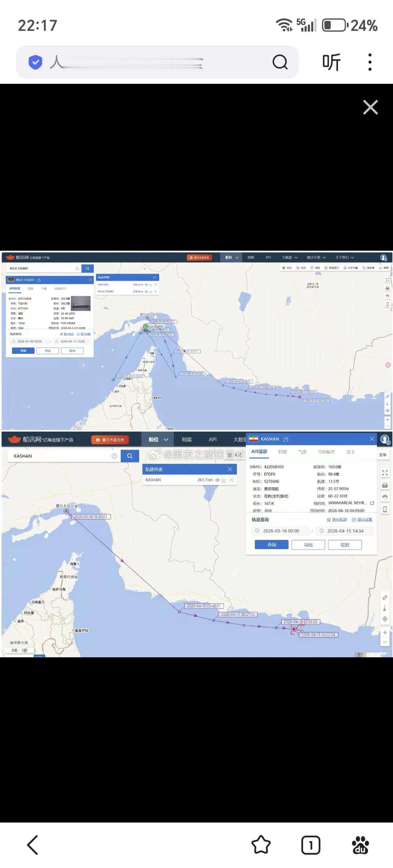Zoom in with the plus on the KASHAN map
This screenshot has width=393, height=868.
click(385, 632)
